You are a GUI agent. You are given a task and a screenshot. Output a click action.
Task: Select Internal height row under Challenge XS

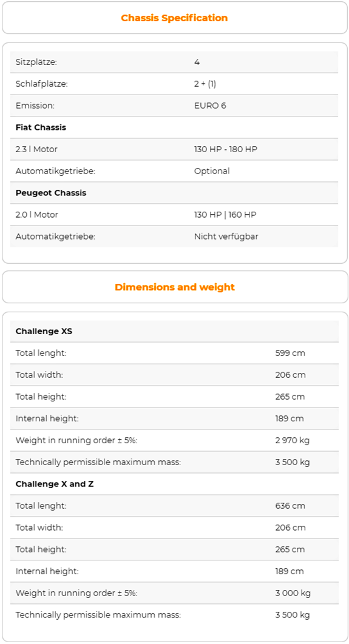(174, 418)
